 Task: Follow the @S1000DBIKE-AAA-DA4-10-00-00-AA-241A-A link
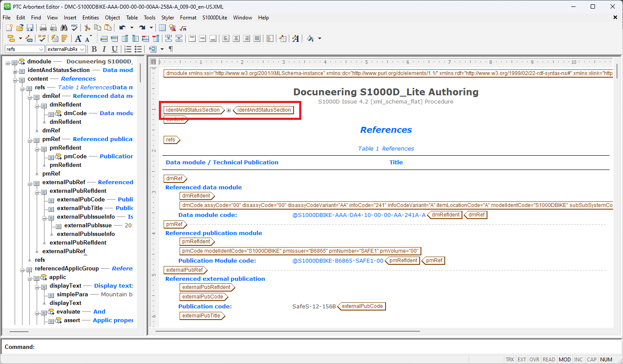[x=359, y=215]
